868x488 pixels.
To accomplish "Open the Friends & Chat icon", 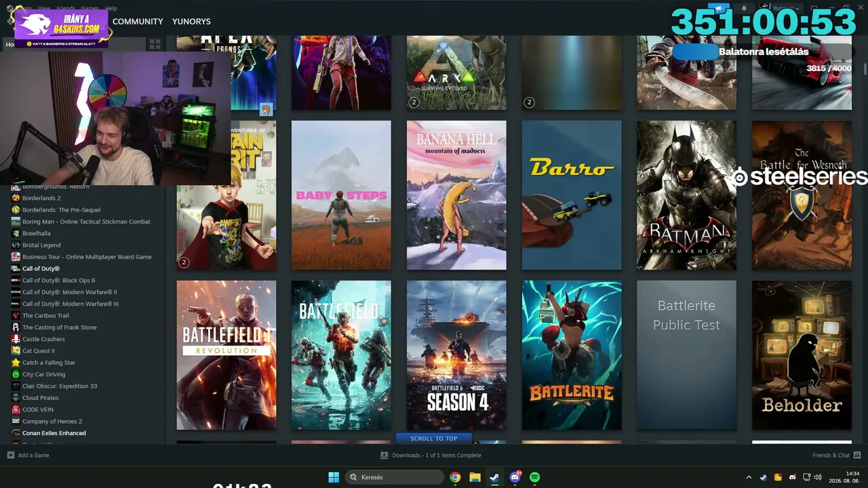I will (x=857, y=455).
